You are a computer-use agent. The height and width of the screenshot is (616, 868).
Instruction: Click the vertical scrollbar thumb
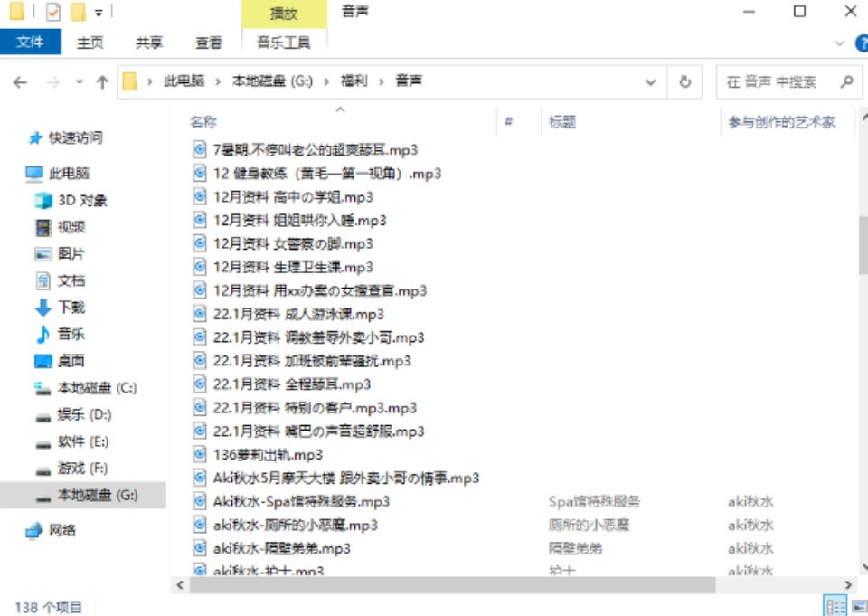tap(863, 244)
